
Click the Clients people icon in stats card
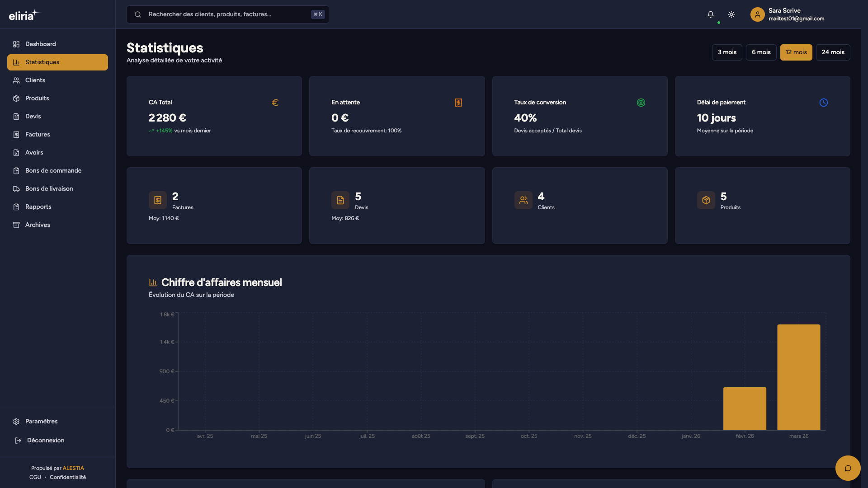(x=523, y=200)
